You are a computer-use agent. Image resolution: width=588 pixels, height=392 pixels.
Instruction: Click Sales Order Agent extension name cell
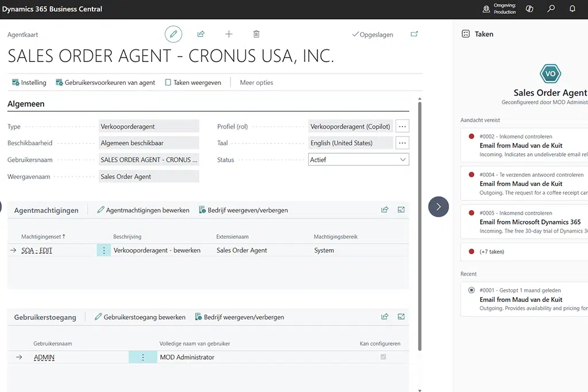(x=242, y=250)
